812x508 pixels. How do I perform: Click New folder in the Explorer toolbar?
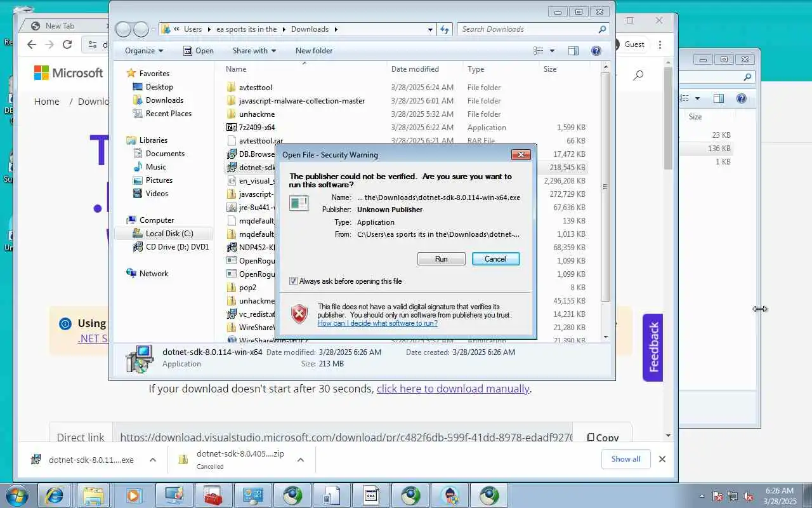point(314,51)
